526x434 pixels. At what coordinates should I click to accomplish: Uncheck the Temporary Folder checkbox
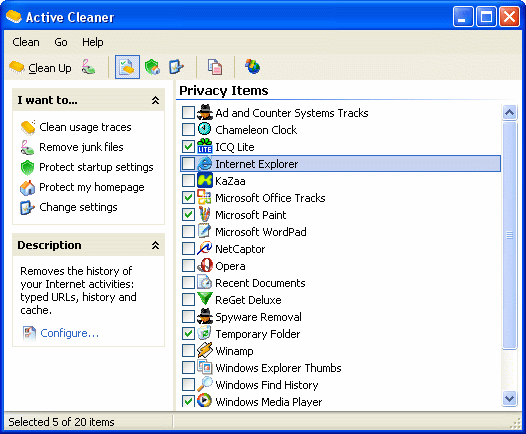coord(188,334)
